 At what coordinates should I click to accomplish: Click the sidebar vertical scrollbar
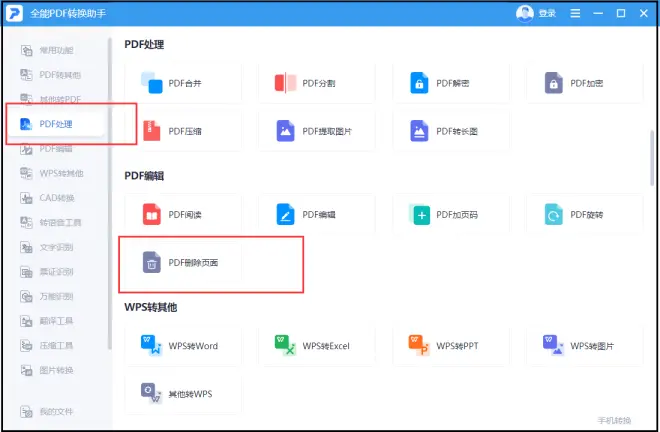point(109,194)
